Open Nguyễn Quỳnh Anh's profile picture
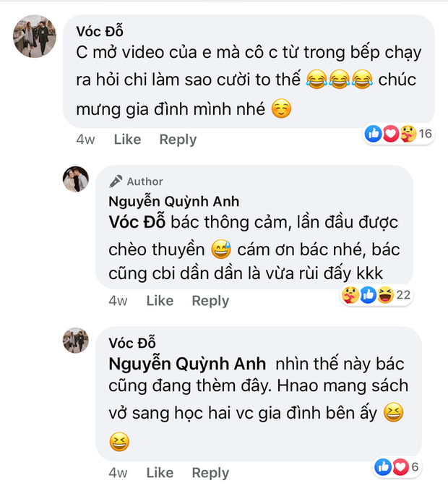Viewport: 448px width, 491px height. click(x=75, y=179)
